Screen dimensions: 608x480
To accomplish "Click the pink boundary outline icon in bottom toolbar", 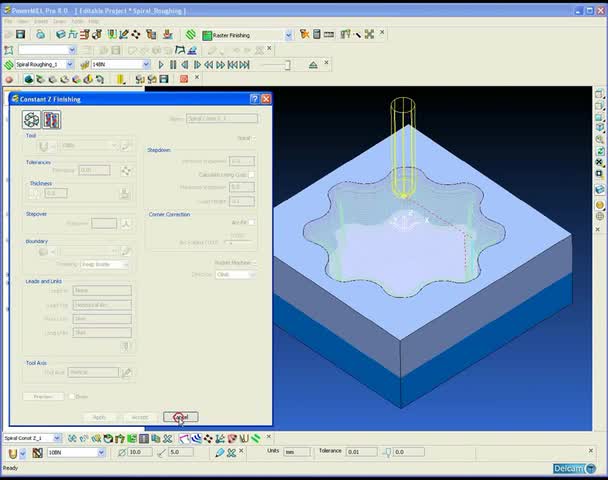I will (x=184, y=439).
